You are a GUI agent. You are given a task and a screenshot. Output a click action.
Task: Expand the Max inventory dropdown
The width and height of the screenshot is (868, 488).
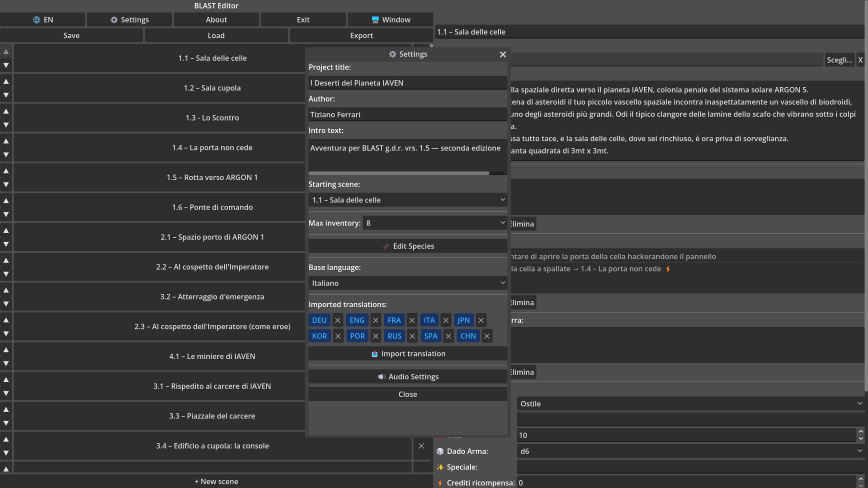click(x=434, y=223)
